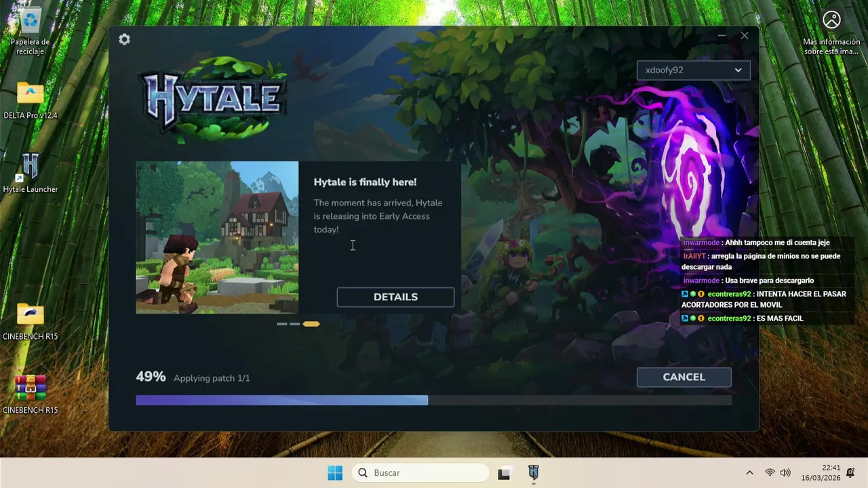This screenshot has height=488, width=868.
Task: Open Task View from taskbar
Action: pos(504,473)
